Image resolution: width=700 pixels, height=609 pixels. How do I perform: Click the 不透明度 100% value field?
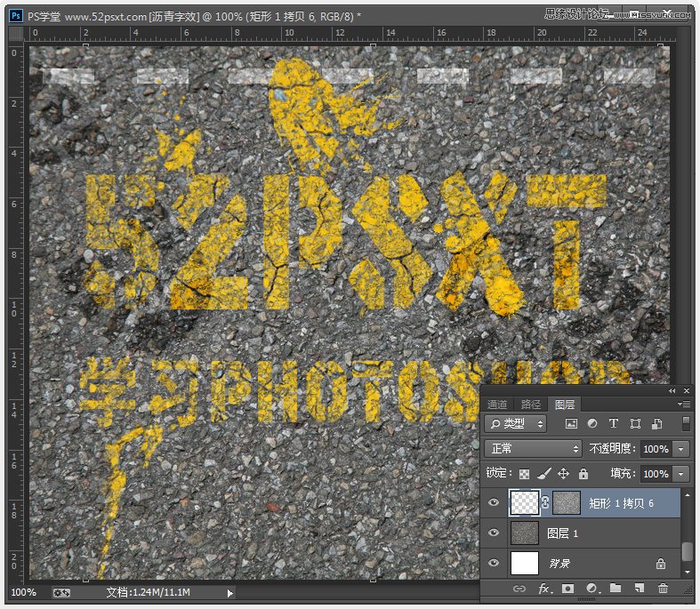656,449
